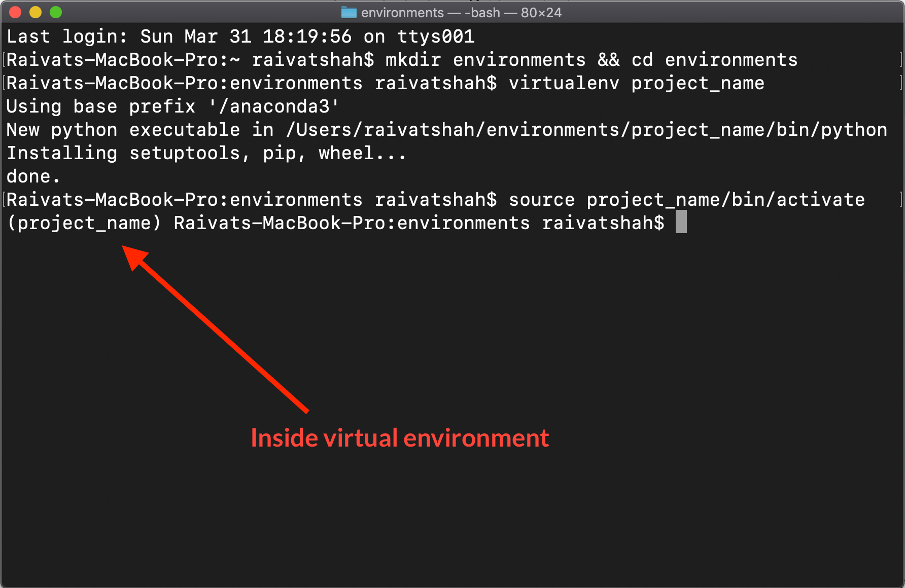This screenshot has height=588, width=905.
Task: Click the green zoom traffic light
Action: [x=55, y=12]
